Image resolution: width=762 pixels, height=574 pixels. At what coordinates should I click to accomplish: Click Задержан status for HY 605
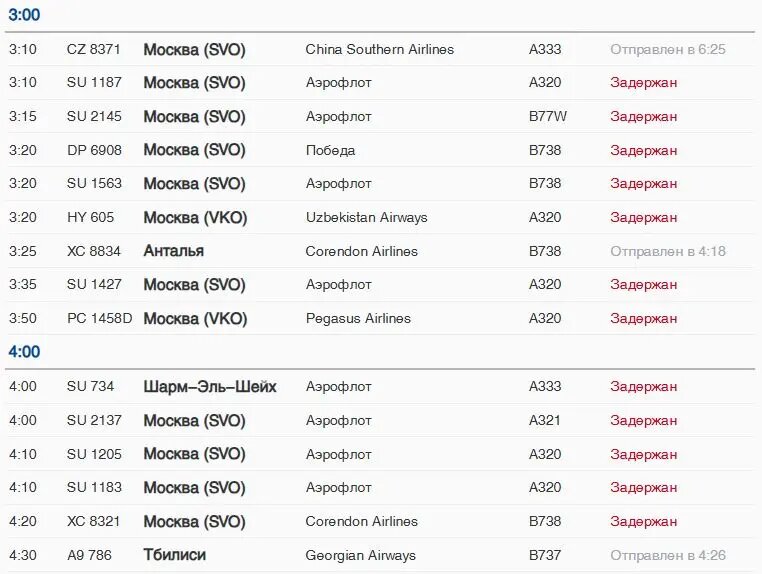(644, 217)
